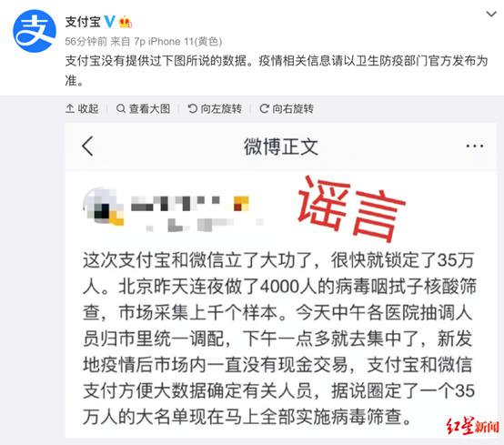The width and height of the screenshot is (504, 445).
Task: Collapse the image with 收起
Action: point(82,108)
